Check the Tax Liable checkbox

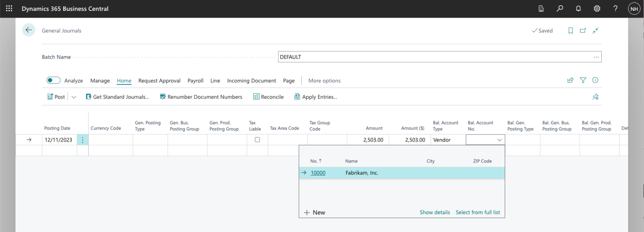pyautogui.click(x=257, y=140)
